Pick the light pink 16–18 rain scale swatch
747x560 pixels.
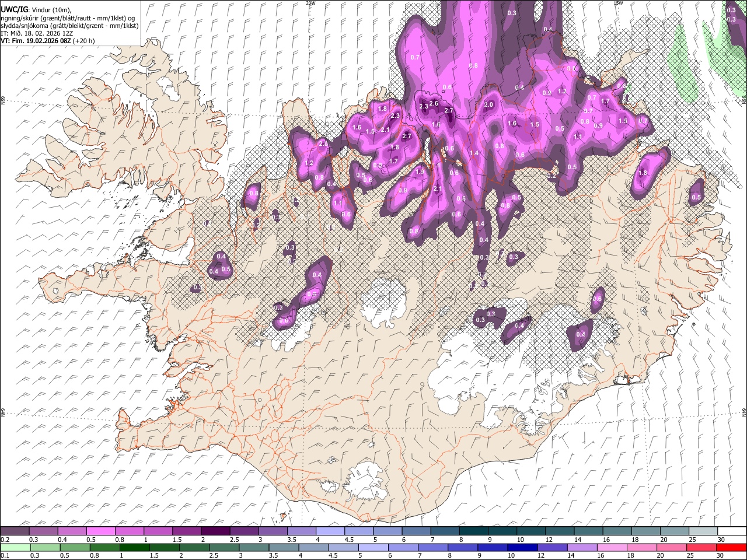pyautogui.click(x=613, y=547)
